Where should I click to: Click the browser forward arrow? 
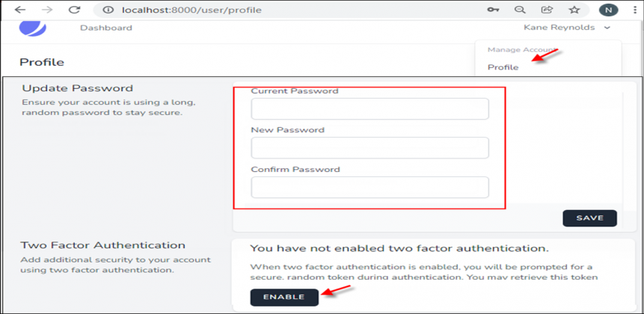coord(47,10)
